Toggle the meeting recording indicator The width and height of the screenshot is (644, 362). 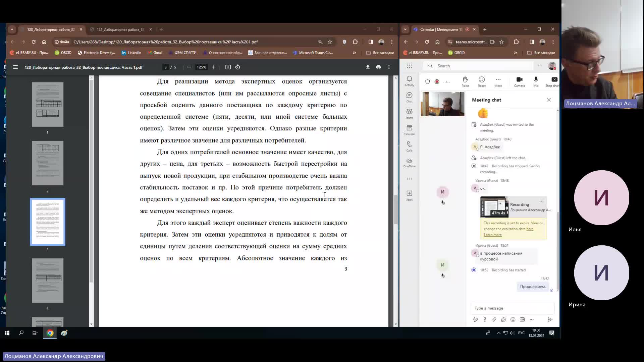(x=437, y=81)
